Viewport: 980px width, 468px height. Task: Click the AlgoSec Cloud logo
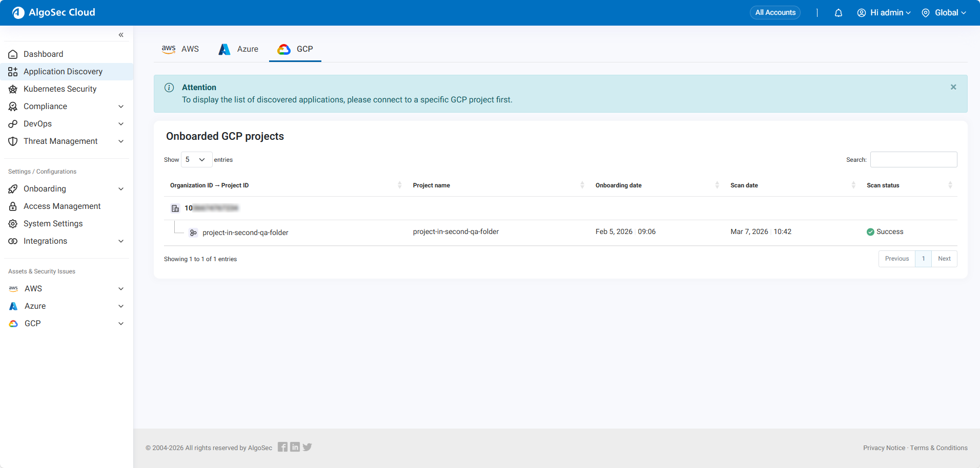click(54, 13)
